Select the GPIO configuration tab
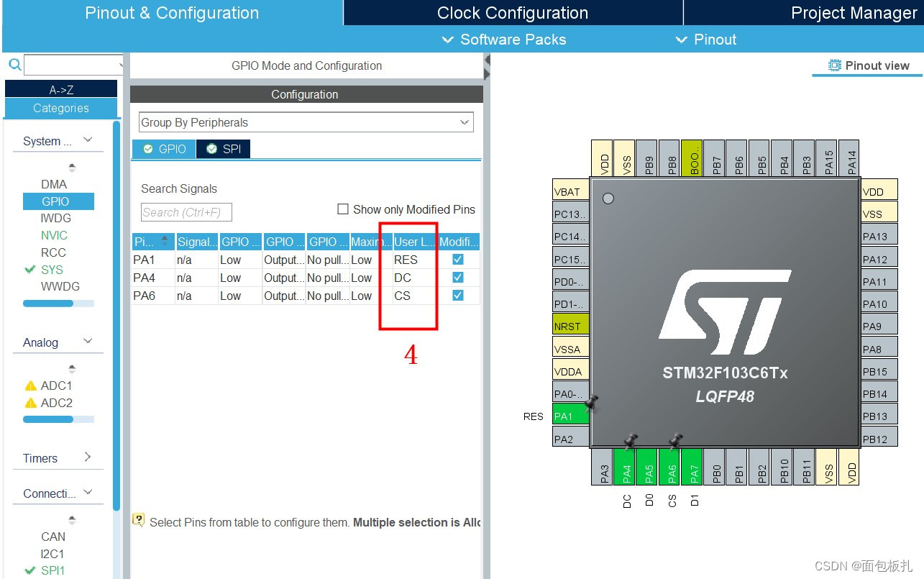Image resolution: width=924 pixels, height=579 pixels. pos(165,149)
